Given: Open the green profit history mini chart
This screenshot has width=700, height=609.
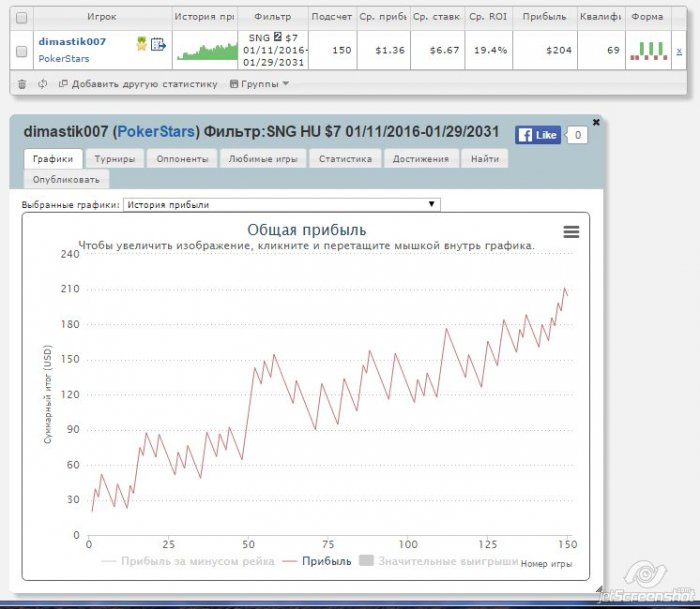Looking at the screenshot, I should coord(207,51).
